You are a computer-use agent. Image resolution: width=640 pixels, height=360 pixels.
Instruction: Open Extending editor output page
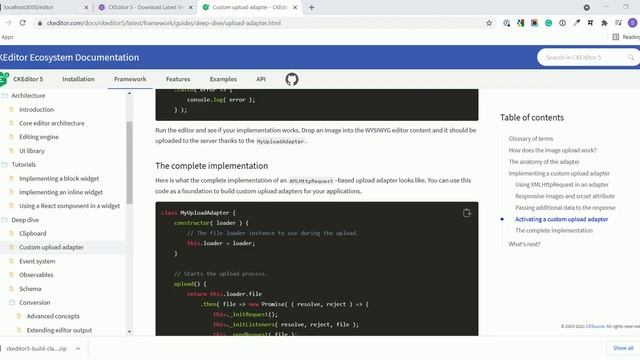(59, 330)
